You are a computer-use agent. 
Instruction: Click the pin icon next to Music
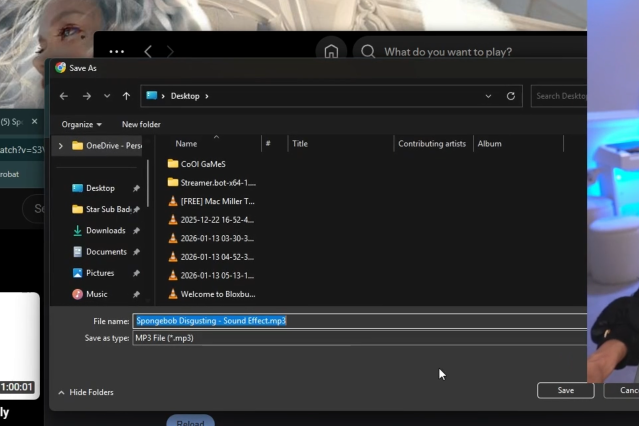136,294
